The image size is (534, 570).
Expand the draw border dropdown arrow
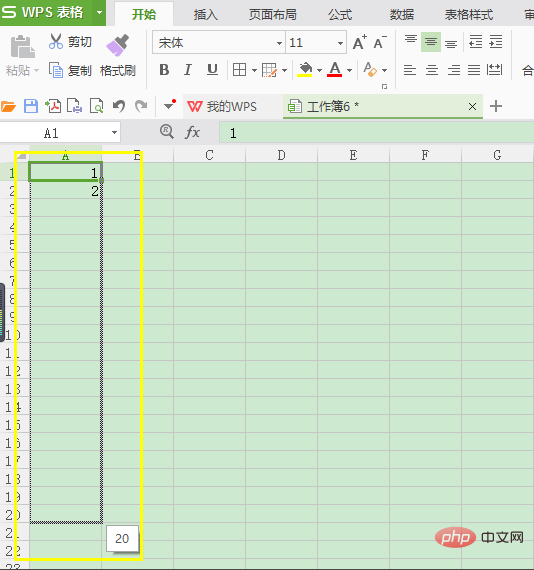click(x=284, y=70)
